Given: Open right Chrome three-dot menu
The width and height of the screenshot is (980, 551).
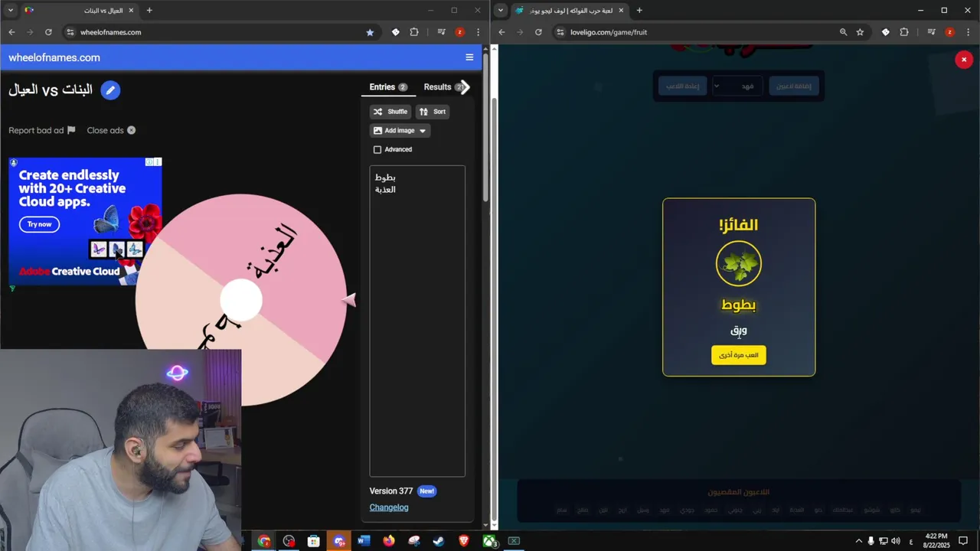Looking at the screenshot, I should pyautogui.click(x=968, y=32).
